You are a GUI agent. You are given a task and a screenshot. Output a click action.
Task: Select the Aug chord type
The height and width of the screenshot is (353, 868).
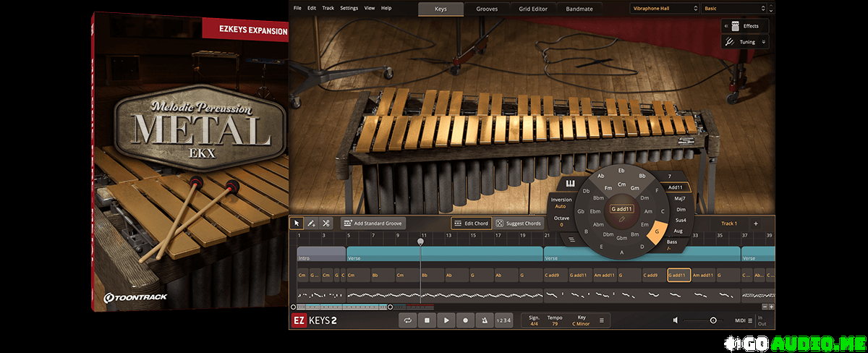click(x=678, y=229)
